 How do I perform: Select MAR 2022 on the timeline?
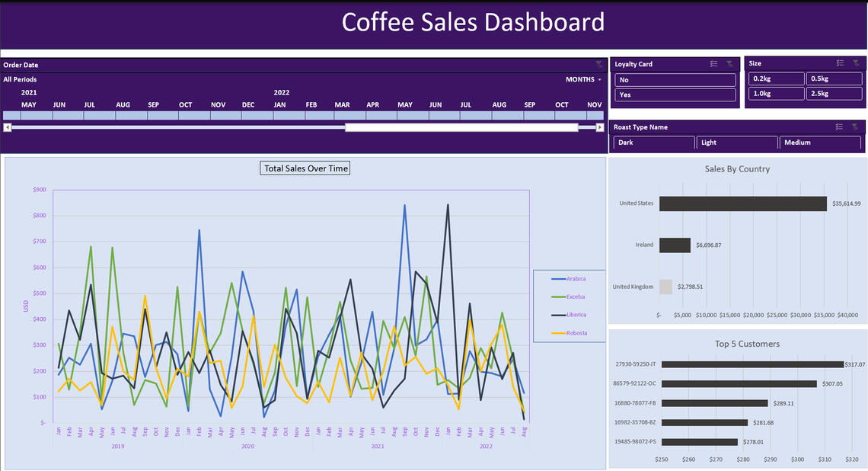[x=342, y=116]
